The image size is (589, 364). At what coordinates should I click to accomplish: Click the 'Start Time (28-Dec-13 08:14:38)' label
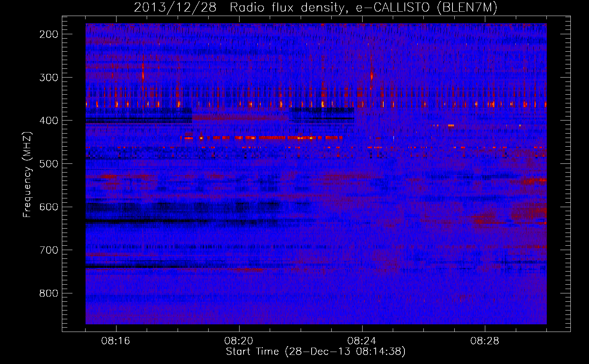pos(316,352)
